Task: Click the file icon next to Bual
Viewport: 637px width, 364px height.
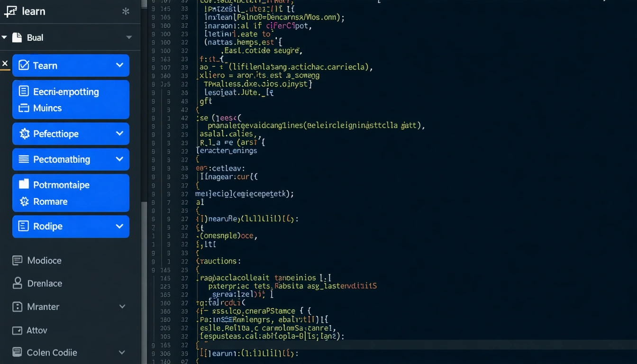Action: [x=17, y=37]
